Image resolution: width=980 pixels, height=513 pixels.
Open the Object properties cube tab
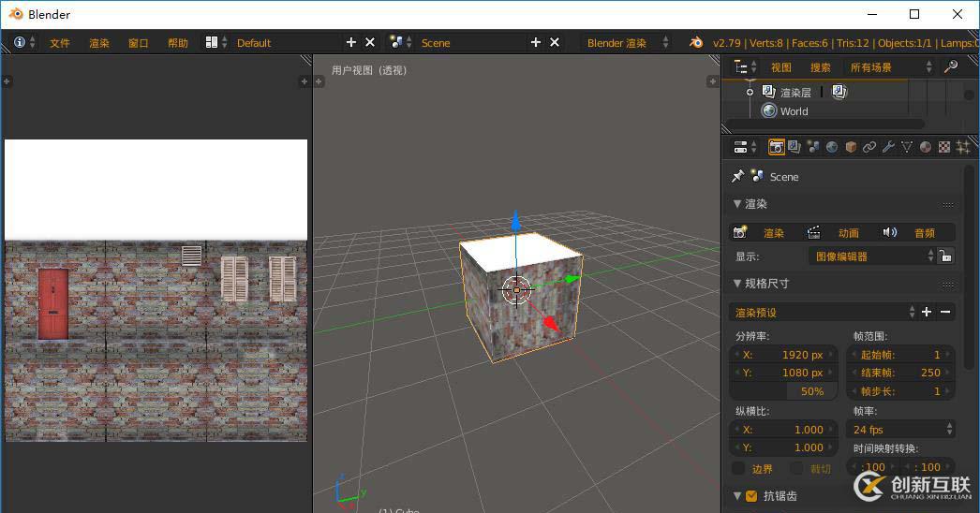[x=851, y=147]
